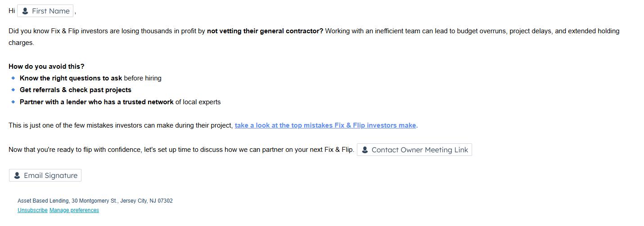
Task: Open the Manage preferences footer link
Action: [x=74, y=210]
